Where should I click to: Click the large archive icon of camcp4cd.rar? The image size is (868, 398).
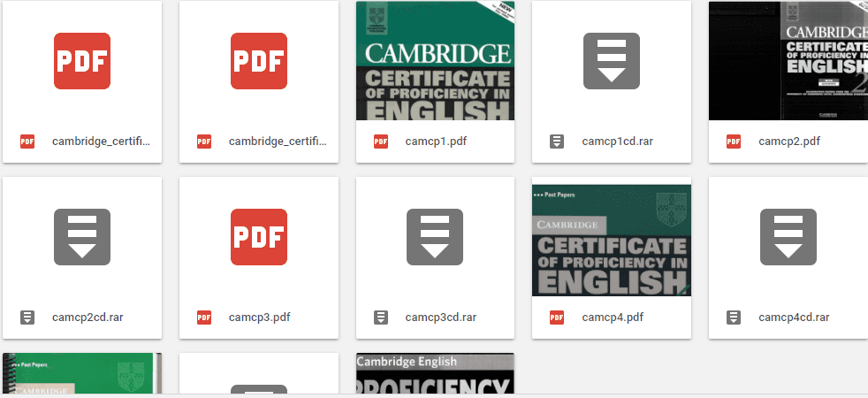tap(788, 237)
